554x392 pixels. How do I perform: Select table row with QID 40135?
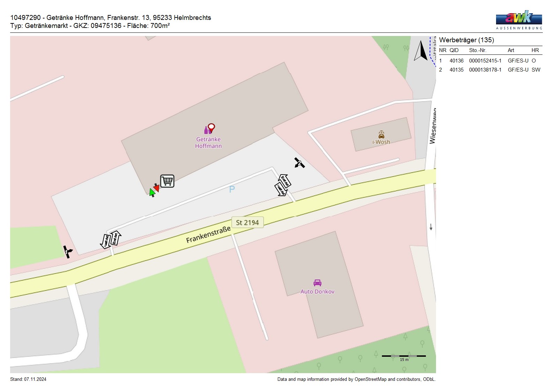tap(490, 70)
